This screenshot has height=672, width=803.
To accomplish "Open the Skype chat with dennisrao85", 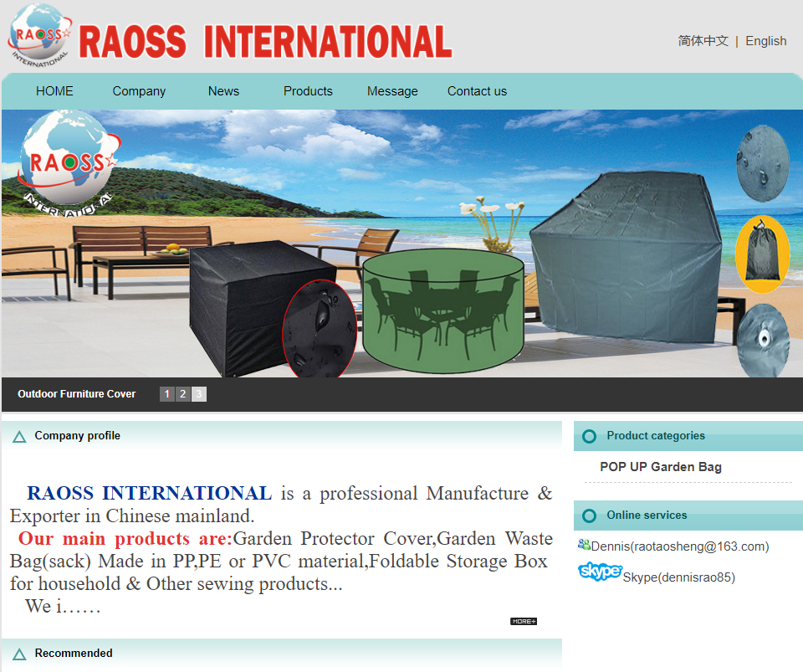I will pyautogui.click(x=600, y=572).
